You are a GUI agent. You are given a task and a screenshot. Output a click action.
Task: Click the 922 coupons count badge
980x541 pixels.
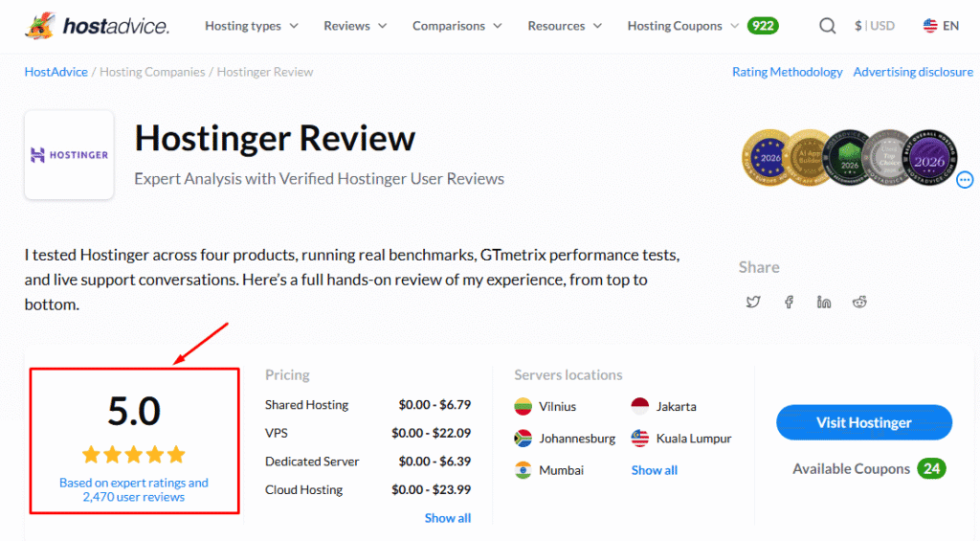coord(763,26)
